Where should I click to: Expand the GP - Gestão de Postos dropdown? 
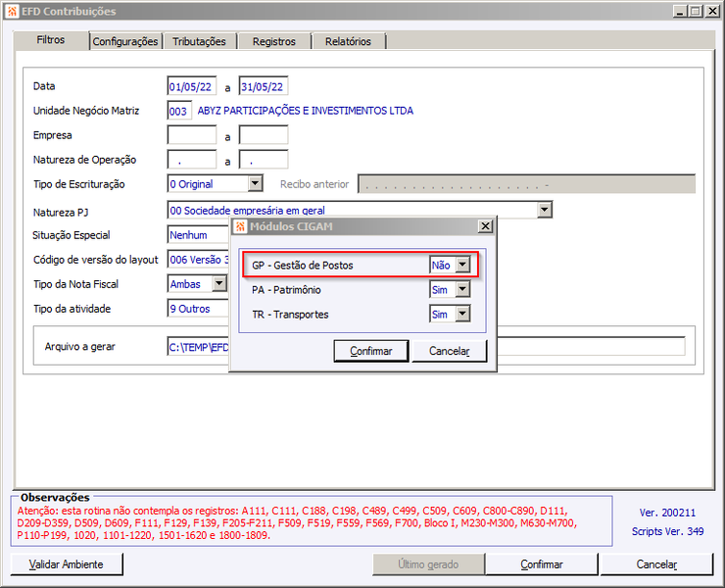pos(462,265)
